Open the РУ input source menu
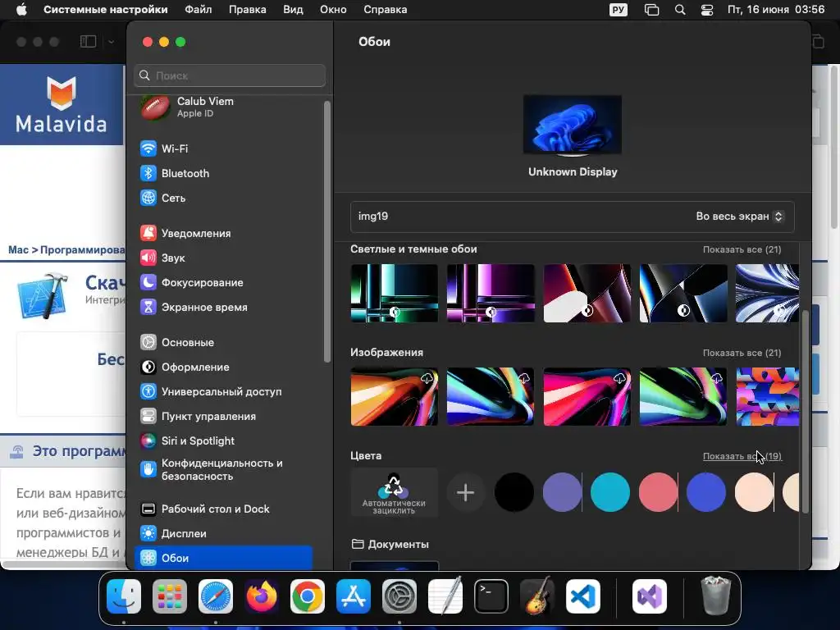The image size is (840, 630). pos(619,10)
